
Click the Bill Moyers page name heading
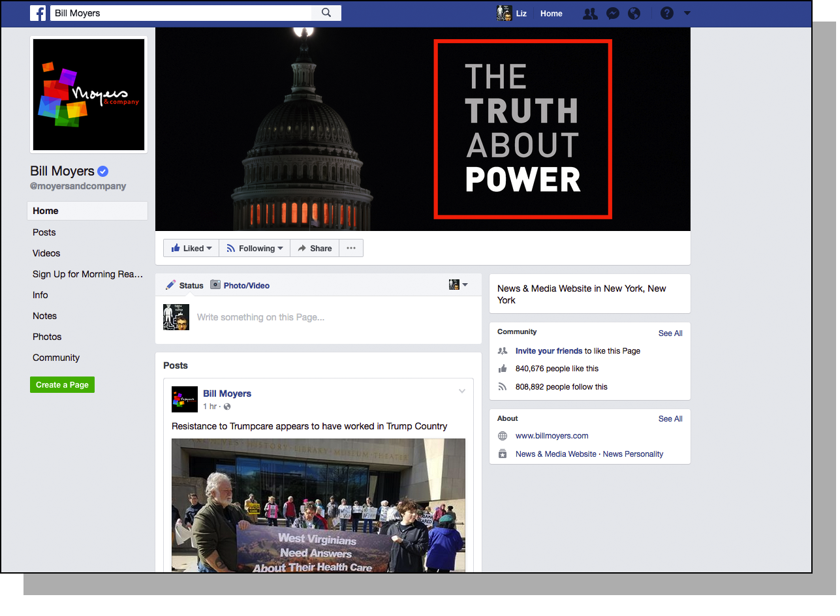coord(62,171)
